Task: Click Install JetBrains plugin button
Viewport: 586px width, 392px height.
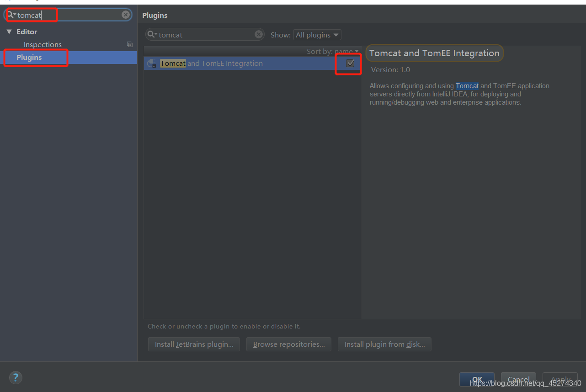Action: point(194,344)
